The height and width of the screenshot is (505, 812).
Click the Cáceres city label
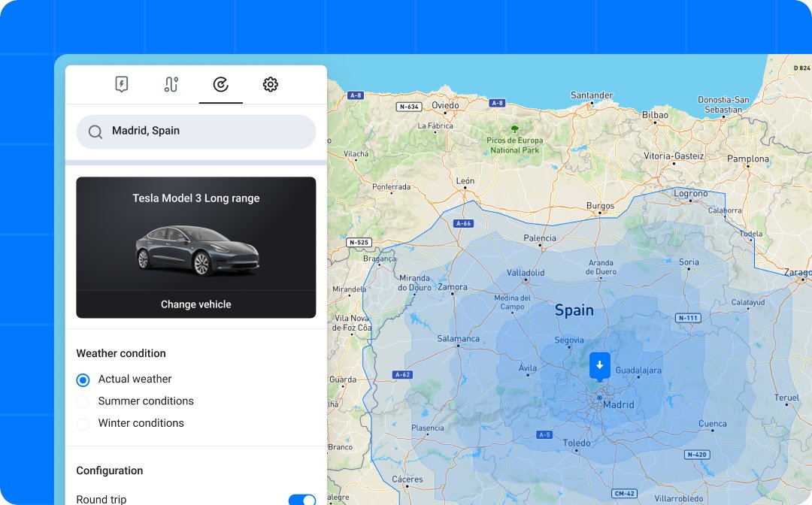(407, 479)
